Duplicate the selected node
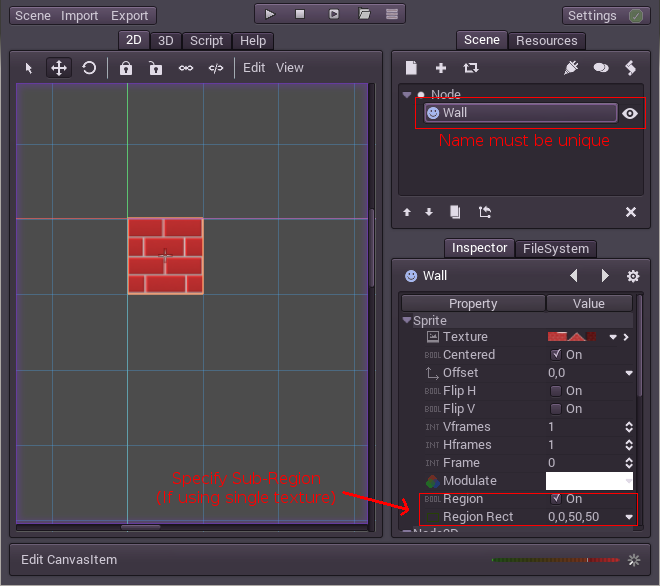This screenshot has height=586, width=660. pyautogui.click(x=455, y=212)
